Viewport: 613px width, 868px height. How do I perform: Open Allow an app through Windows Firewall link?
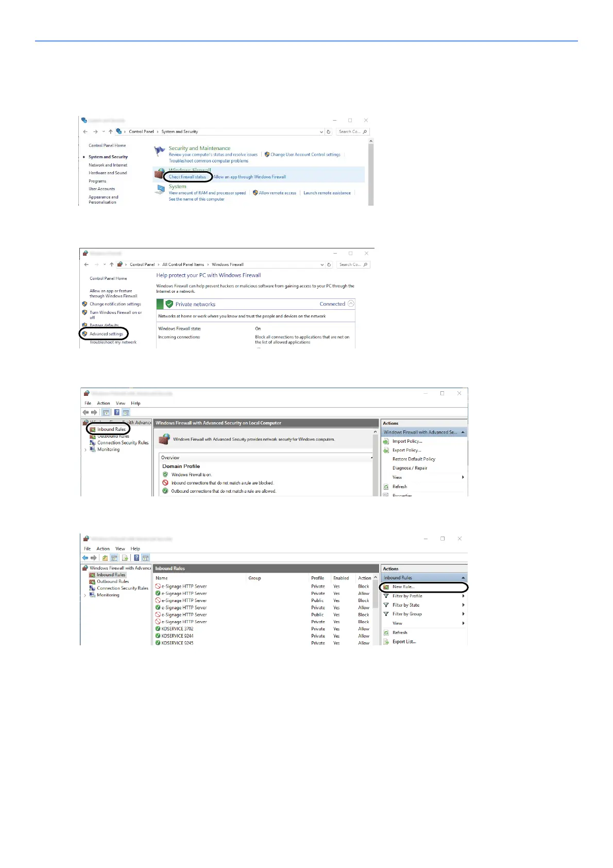point(250,177)
